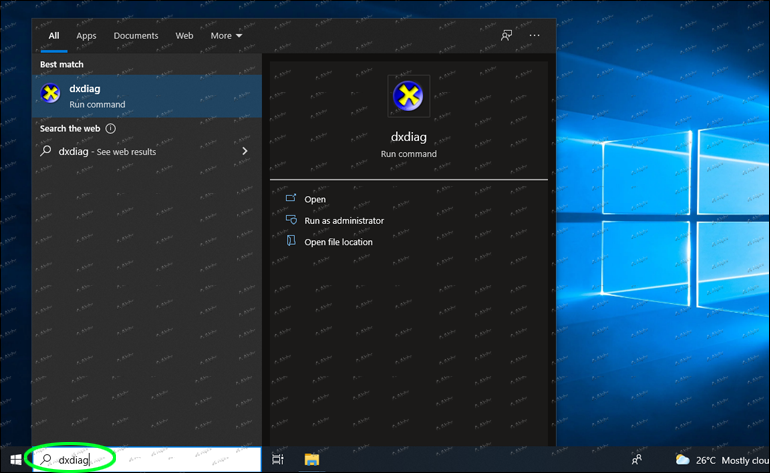Open the weather widget showing 26°C
The width and height of the screenshot is (770, 473).
pos(722,460)
